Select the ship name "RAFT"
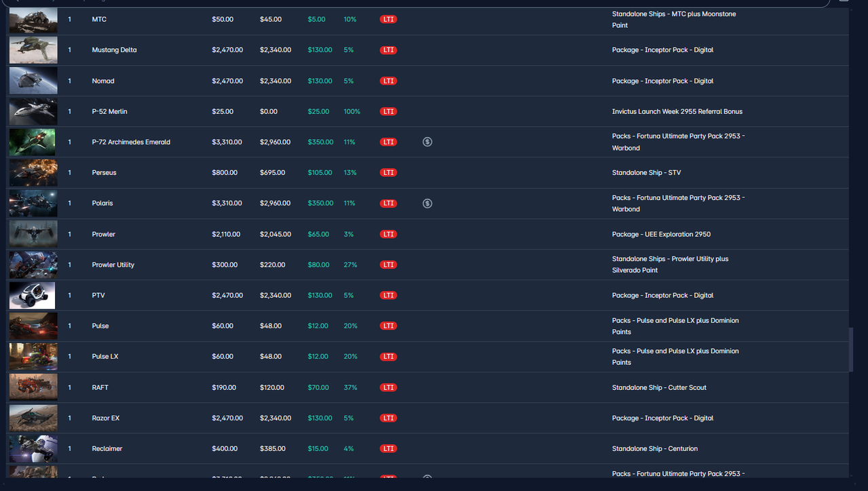Image resolution: width=868 pixels, height=491 pixels. 100,388
